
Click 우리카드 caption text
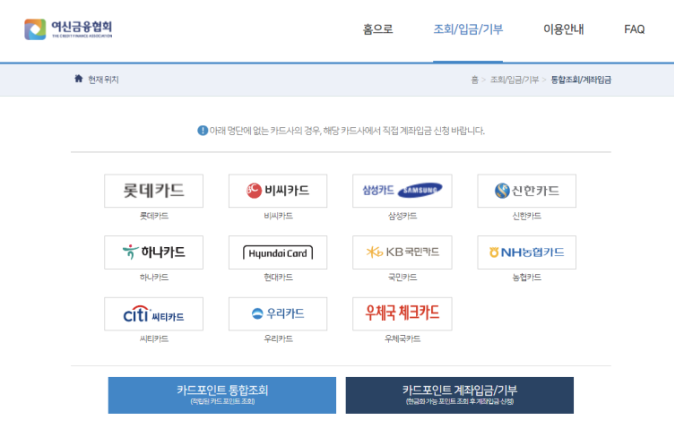click(278, 339)
